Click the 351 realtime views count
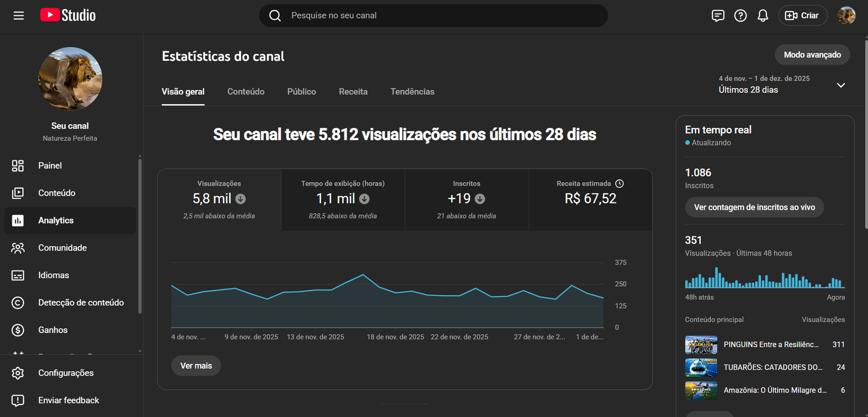 (x=693, y=240)
